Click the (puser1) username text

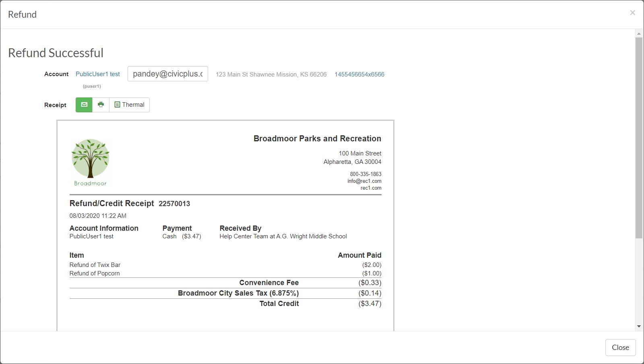tap(92, 86)
